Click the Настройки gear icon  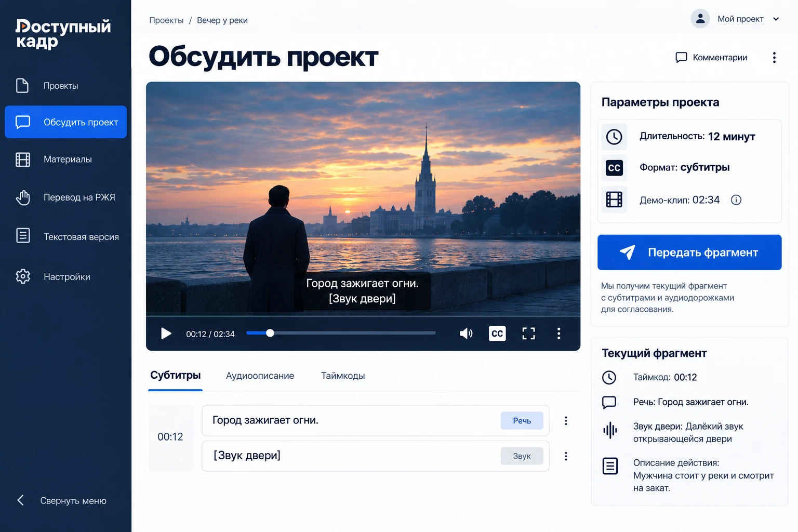click(23, 276)
